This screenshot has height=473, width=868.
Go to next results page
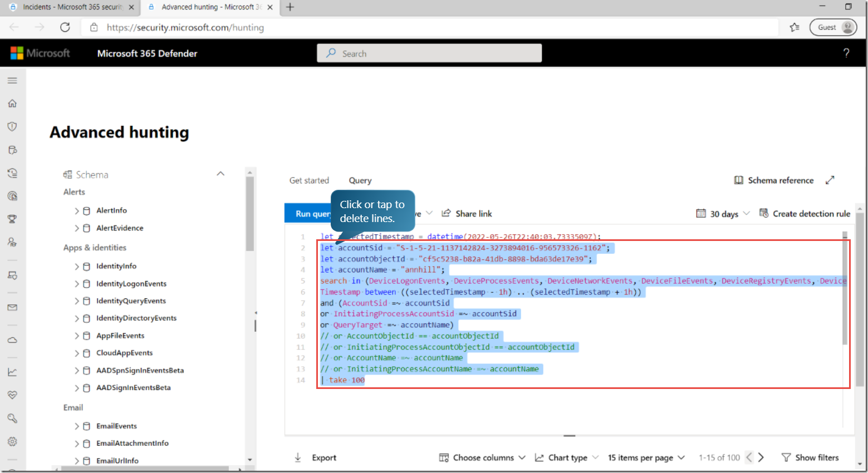(x=761, y=457)
